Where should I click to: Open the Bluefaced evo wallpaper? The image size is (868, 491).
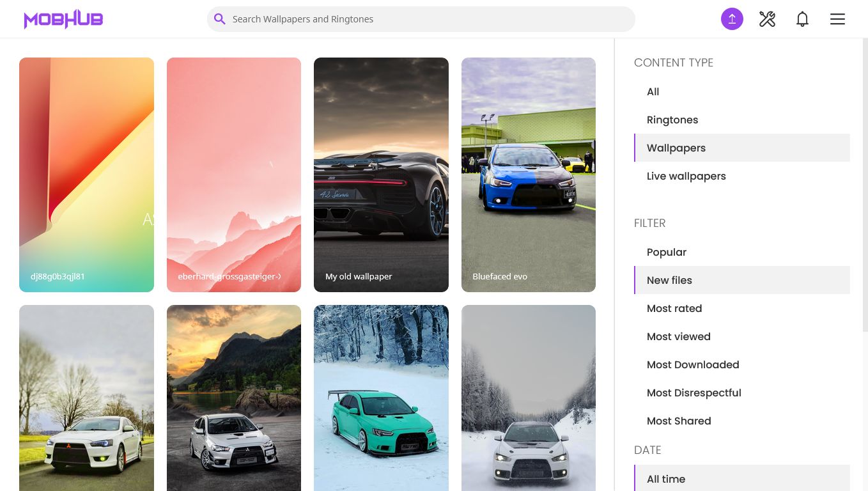pos(529,175)
